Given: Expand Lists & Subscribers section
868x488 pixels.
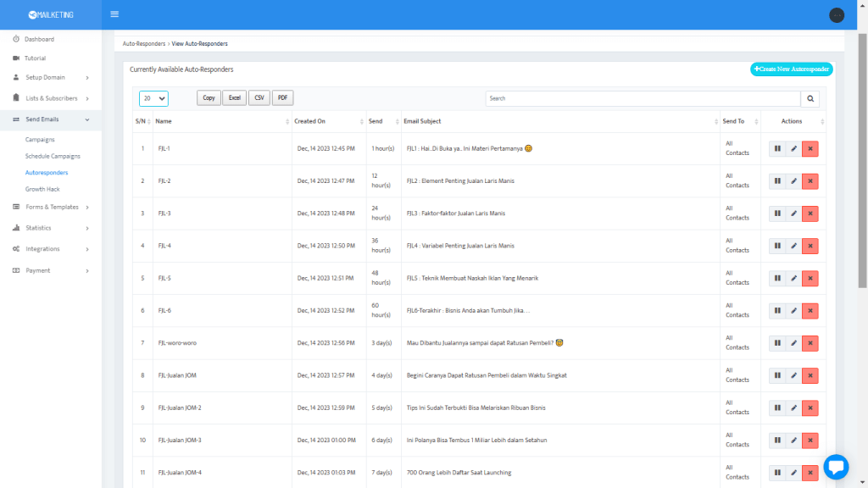Looking at the screenshot, I should tap(50, 98).
